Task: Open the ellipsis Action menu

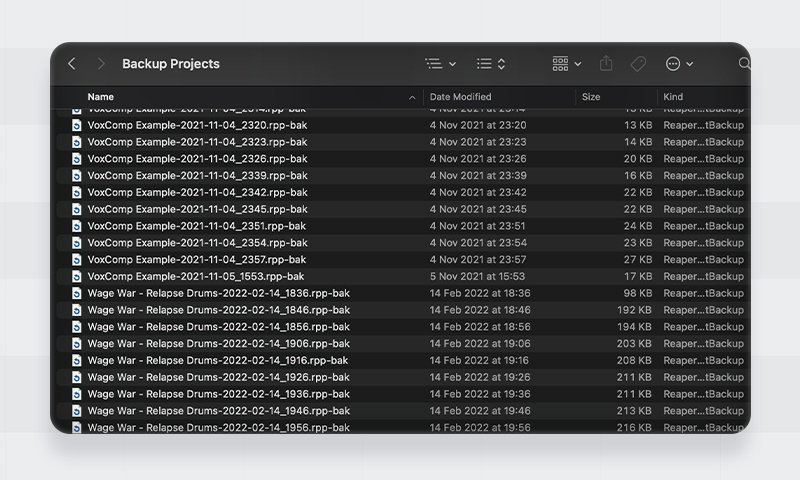Action: click(679, 64)
